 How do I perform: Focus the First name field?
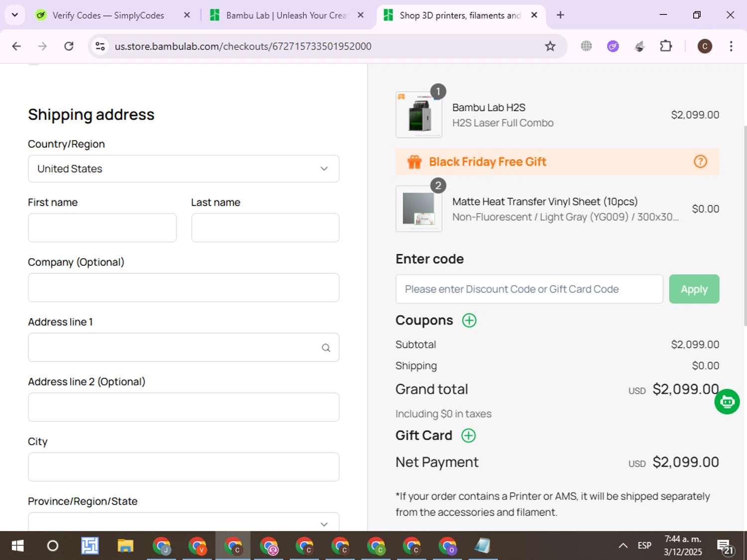click(102, 228)
